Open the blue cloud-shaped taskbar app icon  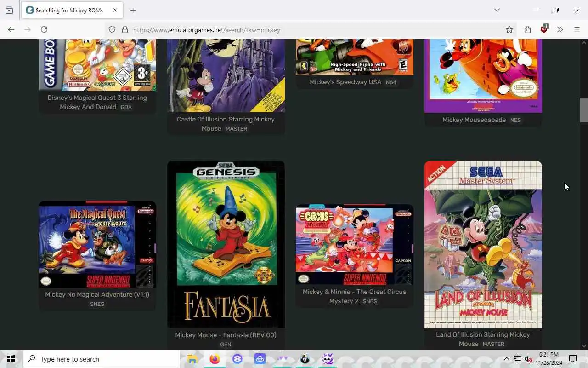(260, 359)
